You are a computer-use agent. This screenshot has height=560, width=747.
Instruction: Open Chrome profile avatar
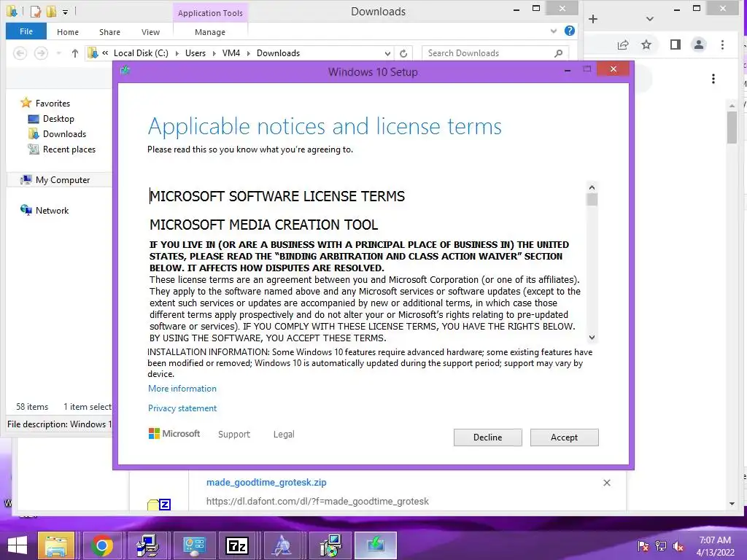(699, 44)
